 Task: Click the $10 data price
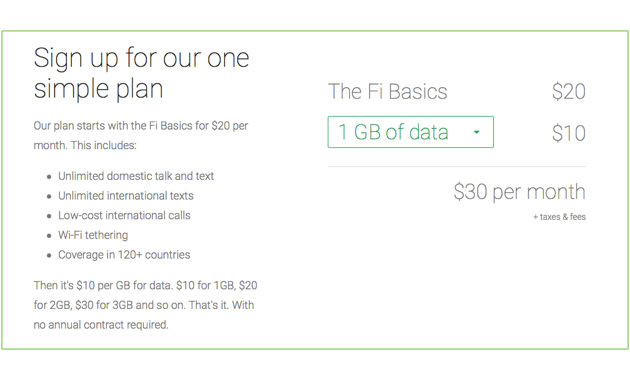[x=569, y=133]
